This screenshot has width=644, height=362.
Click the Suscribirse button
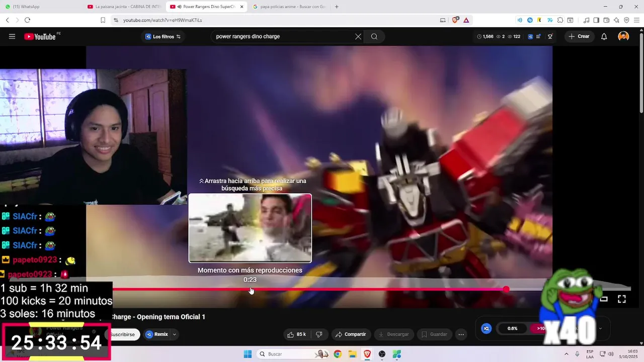122,334
